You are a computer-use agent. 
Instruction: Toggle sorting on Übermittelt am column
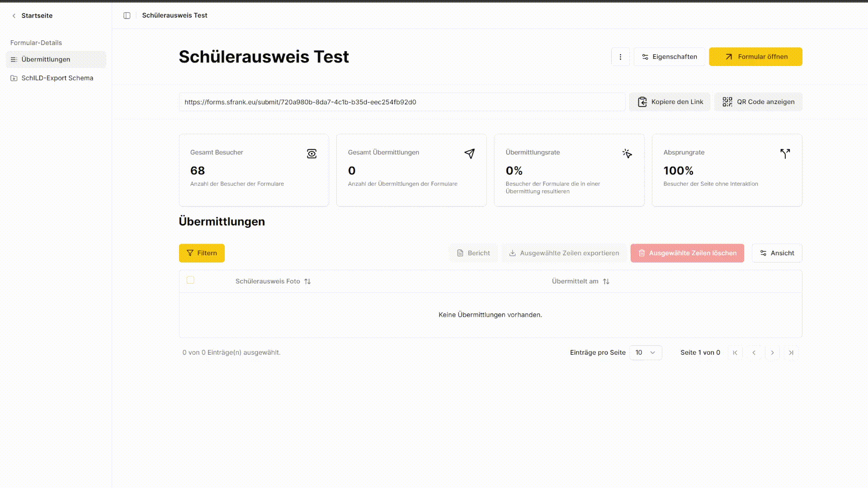[x=606, y=281]
